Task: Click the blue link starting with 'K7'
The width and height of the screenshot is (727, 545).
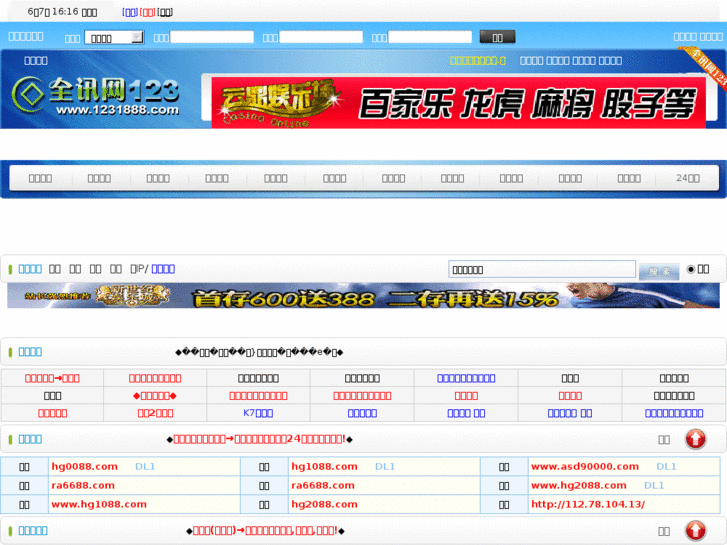Action: click(258, 413)
